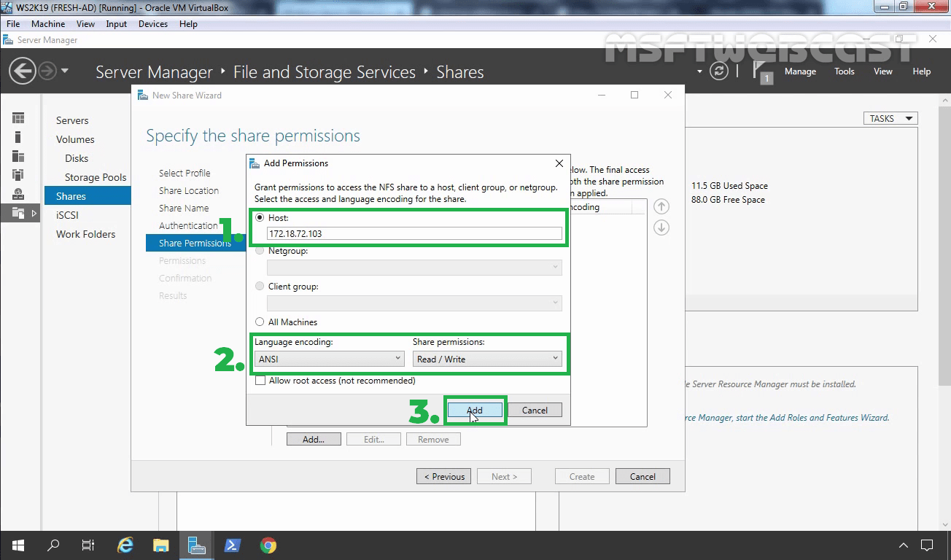Open VirtualBox File menu
This screenshot has height=560, width=951.
13,24
